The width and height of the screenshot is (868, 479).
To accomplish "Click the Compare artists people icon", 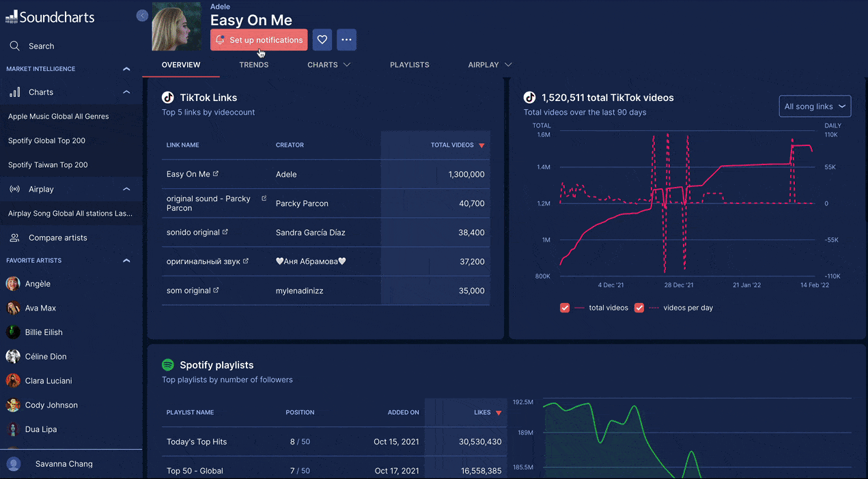I will point(14,237).
